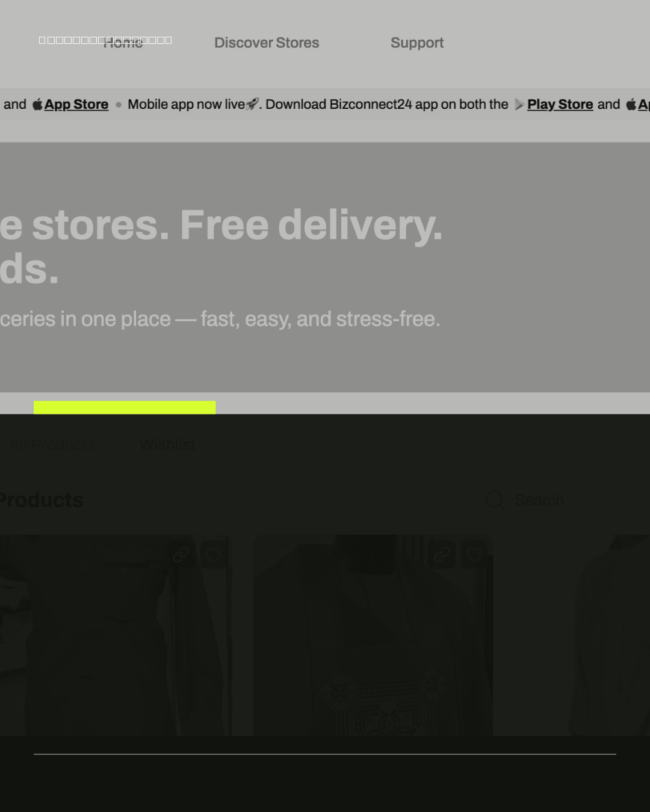
Task: Switch to the Wishlist tab
Action: click(167, 444)
